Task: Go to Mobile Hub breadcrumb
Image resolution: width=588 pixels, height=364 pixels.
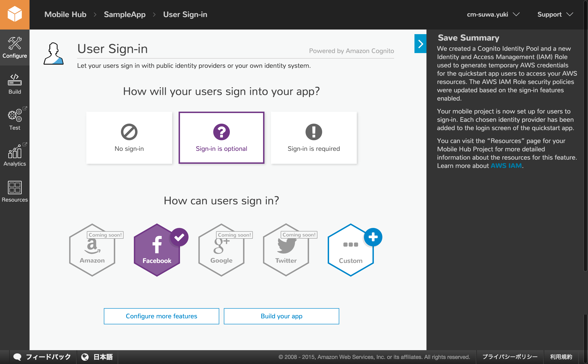Action: click(x=65, y=15)
